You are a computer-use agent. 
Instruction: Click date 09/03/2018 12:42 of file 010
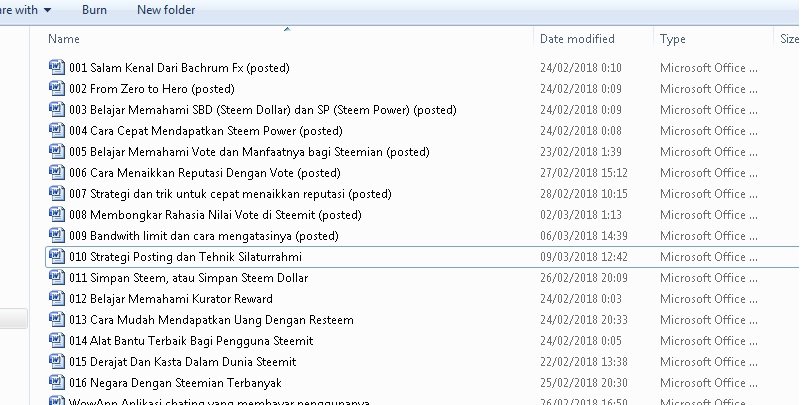point(584,257)
